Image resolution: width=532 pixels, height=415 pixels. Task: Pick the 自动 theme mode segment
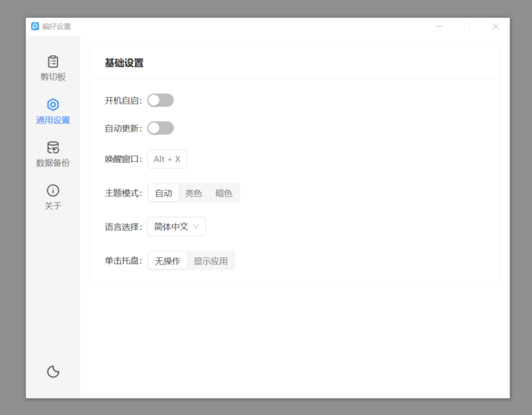coord(163,193)
